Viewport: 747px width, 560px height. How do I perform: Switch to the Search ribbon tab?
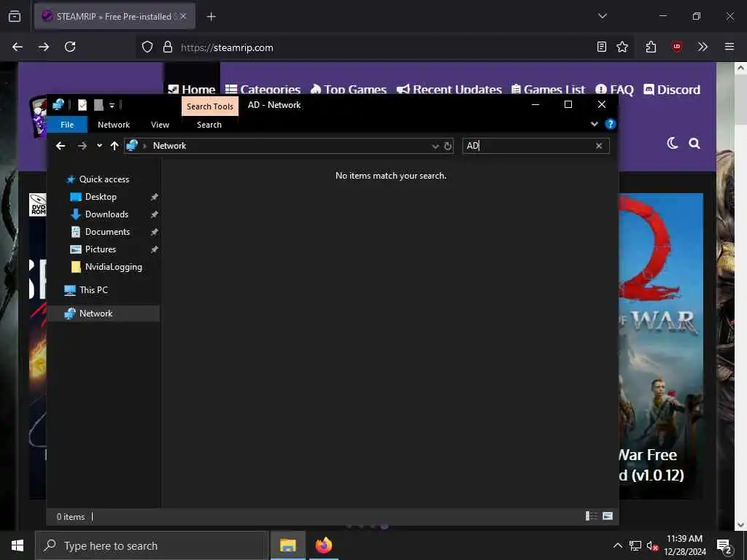coord(209,125)
